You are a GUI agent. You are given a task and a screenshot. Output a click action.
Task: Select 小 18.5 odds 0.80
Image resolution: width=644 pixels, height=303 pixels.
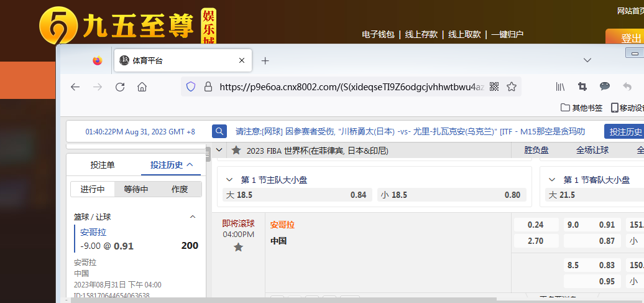(452, 195)
